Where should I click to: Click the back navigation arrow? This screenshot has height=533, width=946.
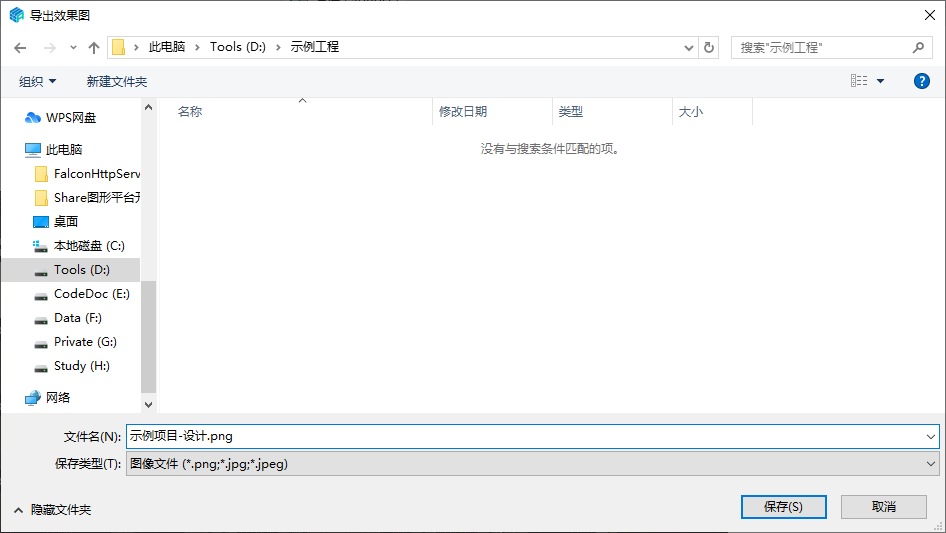tap(20, 48)
